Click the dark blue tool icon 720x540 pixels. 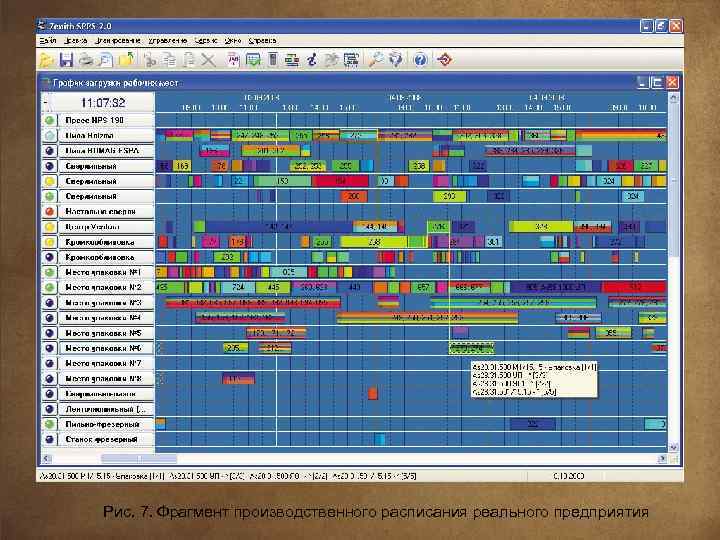click(x=312, y=60)
